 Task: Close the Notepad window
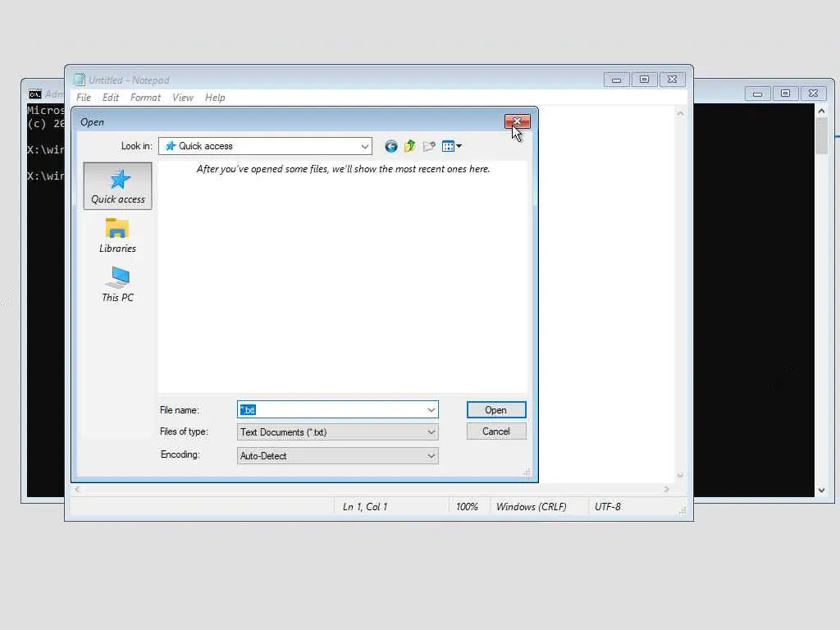pos(673,80)
